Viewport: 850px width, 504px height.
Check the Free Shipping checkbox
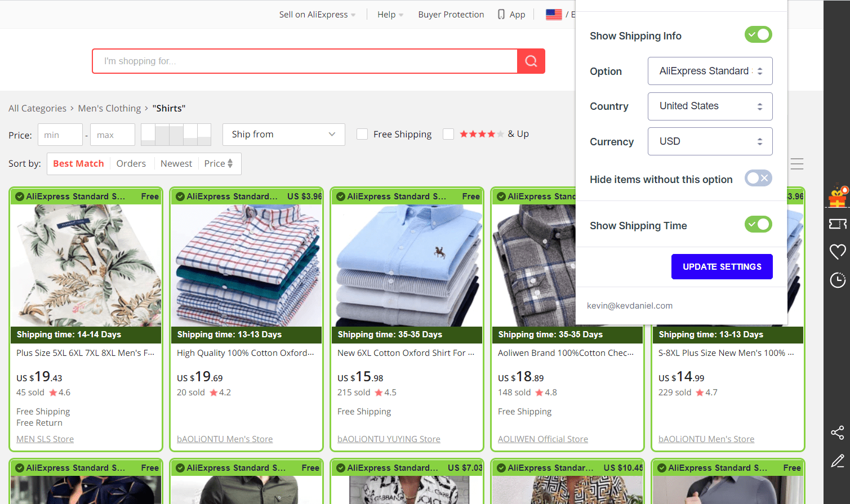tap(362, 134)
